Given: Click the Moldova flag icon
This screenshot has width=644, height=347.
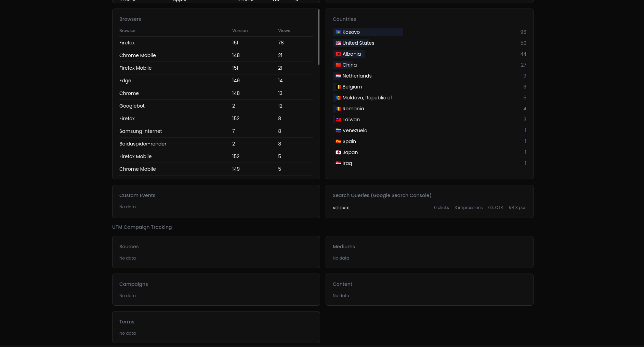Looking at the screenshot, I should [338, 98].
